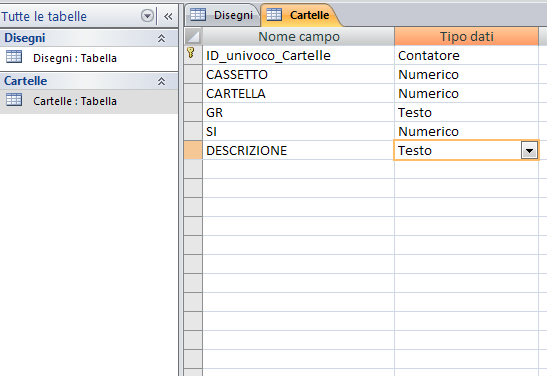Click the primary key icon beside ID_univoco_Cartelle
The width and height of the screenshot is (547, 376).
pyautogui.click(x=190, y=53)
